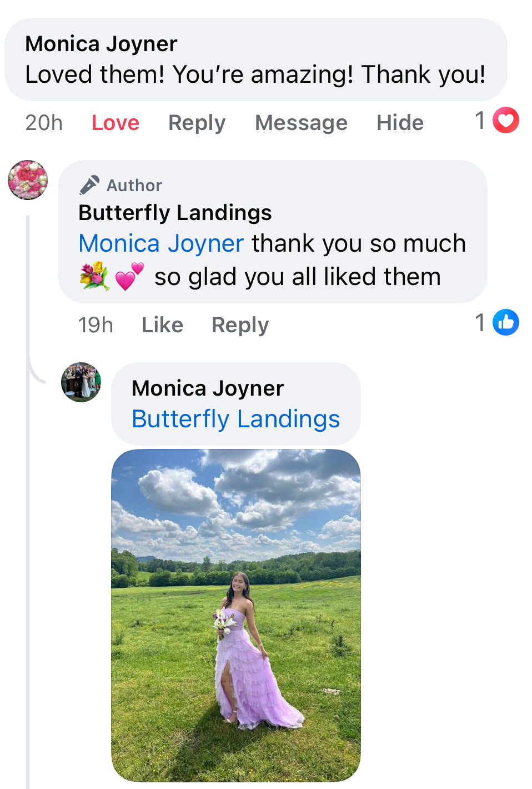Image resolution: width=532 pixels, height=789 pixels.
Task: Toggle the Love reaction on Monica's comment
Action: (116, 123)
